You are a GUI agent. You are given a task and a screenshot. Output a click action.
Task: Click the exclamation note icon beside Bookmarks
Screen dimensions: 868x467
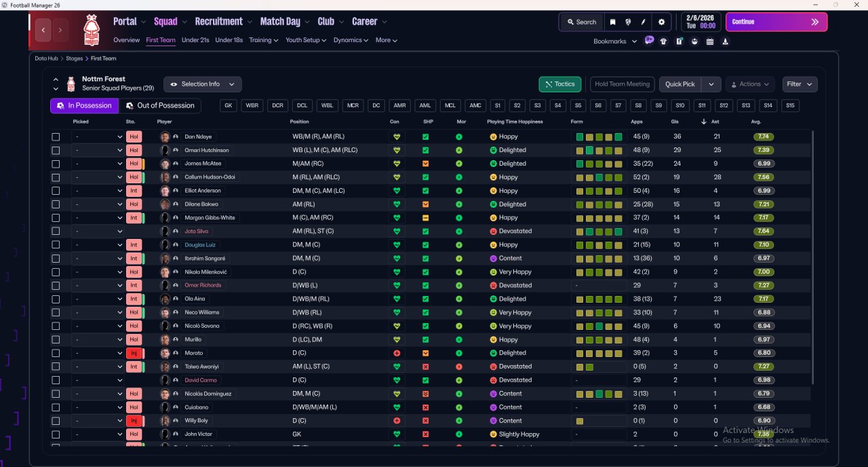pyautogui.click(x=679, y=41)
